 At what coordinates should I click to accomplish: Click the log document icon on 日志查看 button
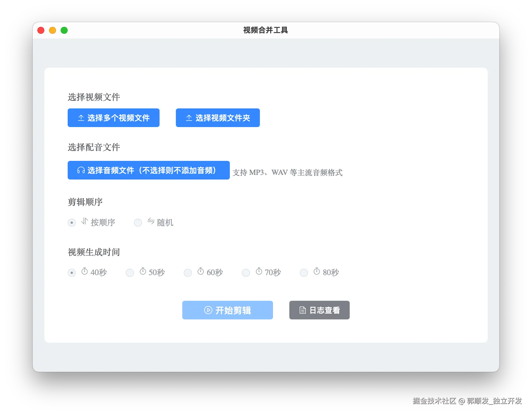(303, 310)
